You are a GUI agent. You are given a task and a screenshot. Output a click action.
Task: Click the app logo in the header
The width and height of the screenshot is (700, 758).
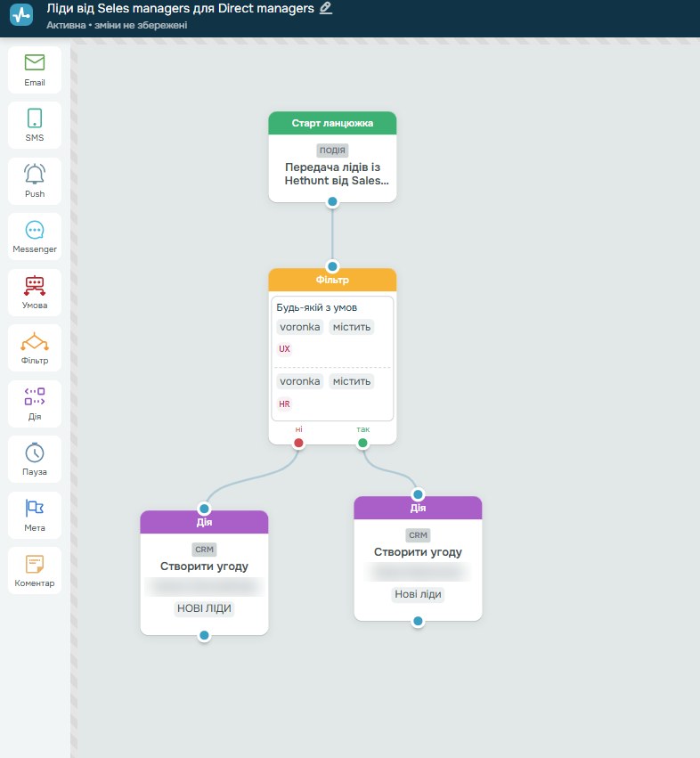point(21,14)
